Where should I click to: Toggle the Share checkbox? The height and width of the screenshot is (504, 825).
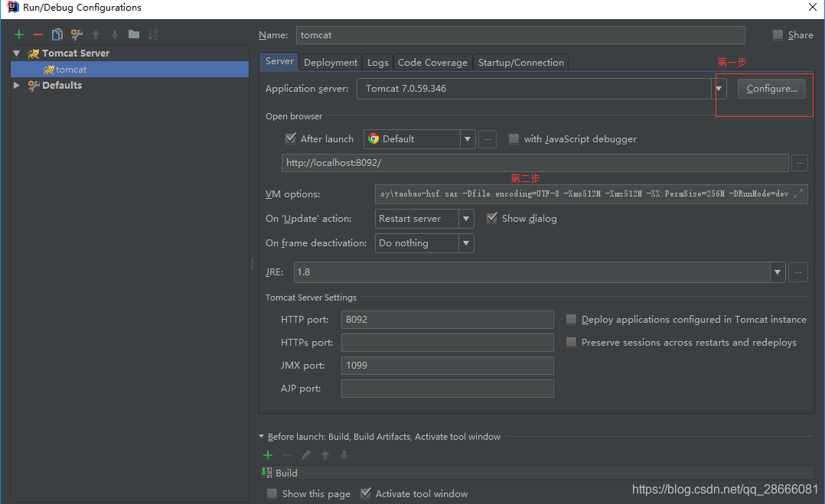[x=777, y=34]
